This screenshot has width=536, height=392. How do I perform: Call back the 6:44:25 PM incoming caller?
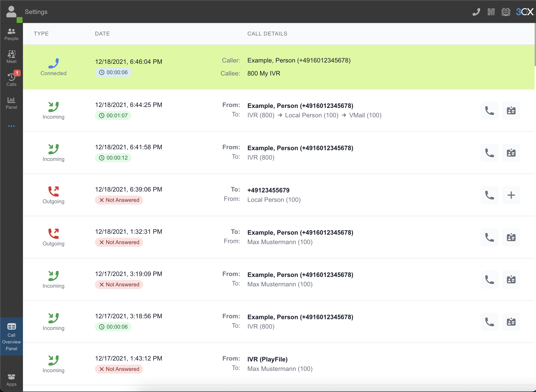tap(489, 111)
